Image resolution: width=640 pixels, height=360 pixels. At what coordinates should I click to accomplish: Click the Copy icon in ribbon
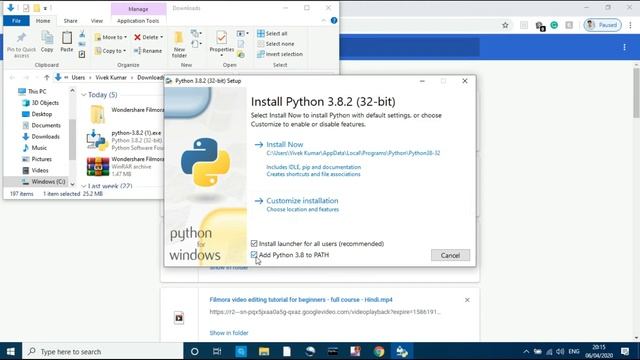47,38
